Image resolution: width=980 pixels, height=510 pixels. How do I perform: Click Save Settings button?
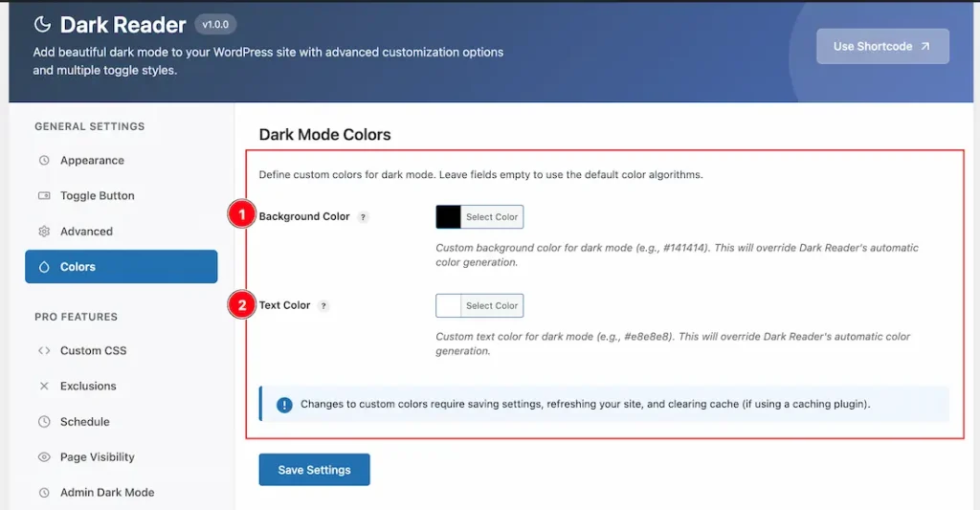pos(314,470)
